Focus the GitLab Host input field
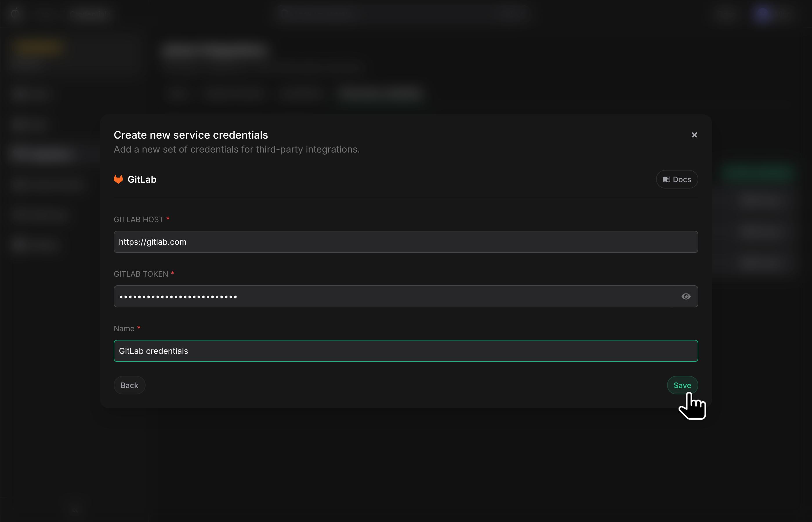The height and width of the screenshot is (522, 812). coord(406,242)
